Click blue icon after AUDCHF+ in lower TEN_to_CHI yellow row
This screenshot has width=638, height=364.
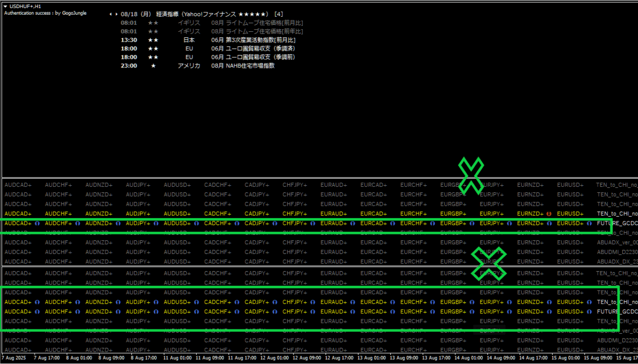[x=77, y=302]
